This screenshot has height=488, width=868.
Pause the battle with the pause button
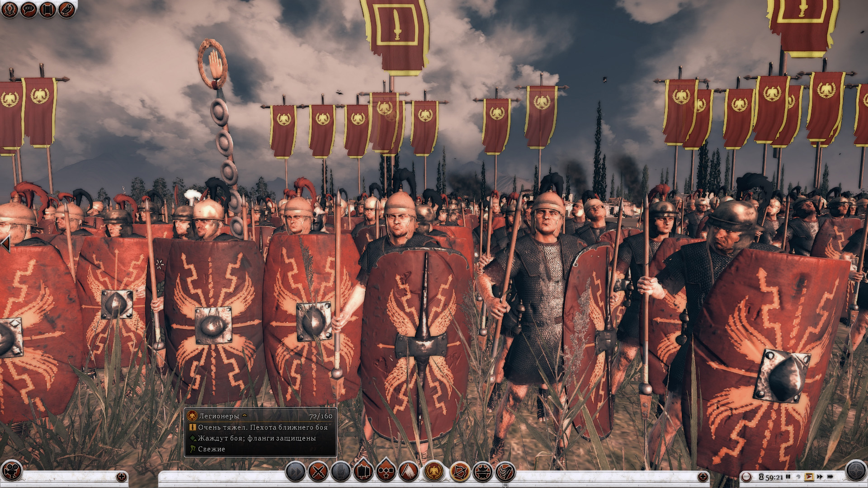788,477
